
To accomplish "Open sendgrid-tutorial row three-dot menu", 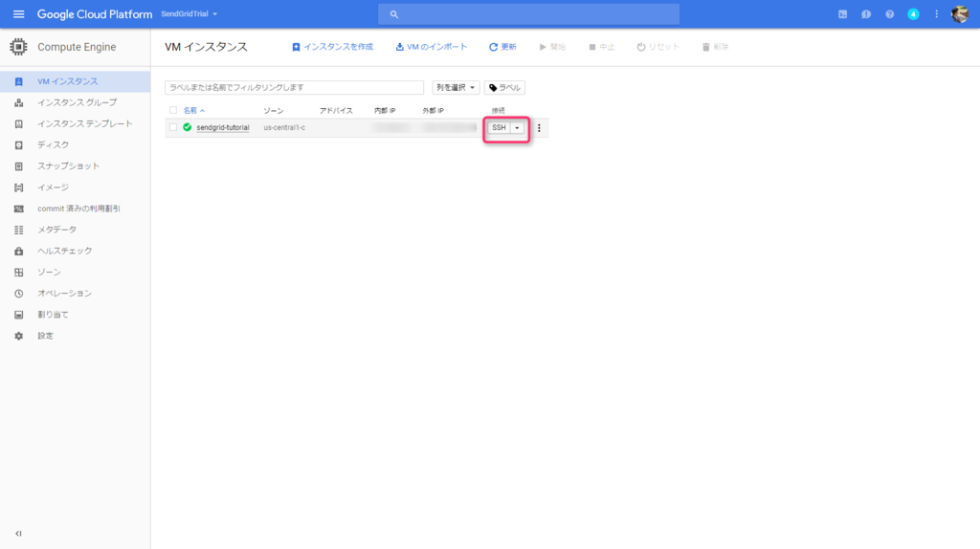I will coord(539,128).
